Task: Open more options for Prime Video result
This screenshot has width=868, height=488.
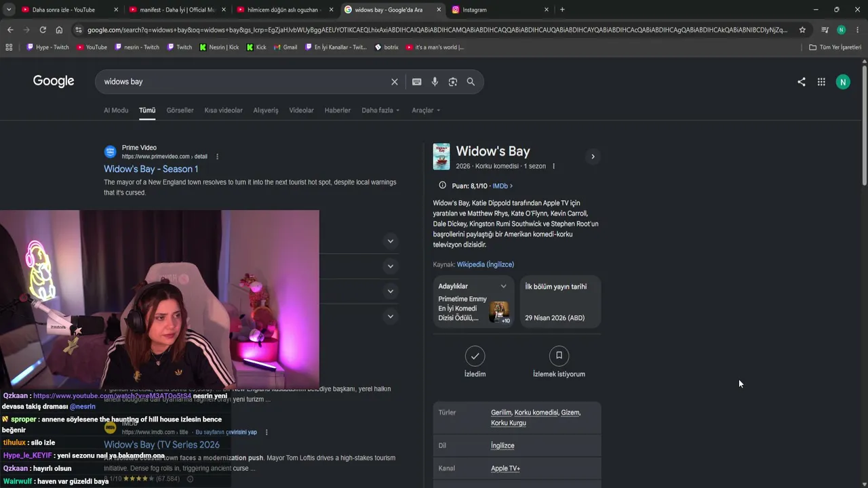Action: (217, 157)
